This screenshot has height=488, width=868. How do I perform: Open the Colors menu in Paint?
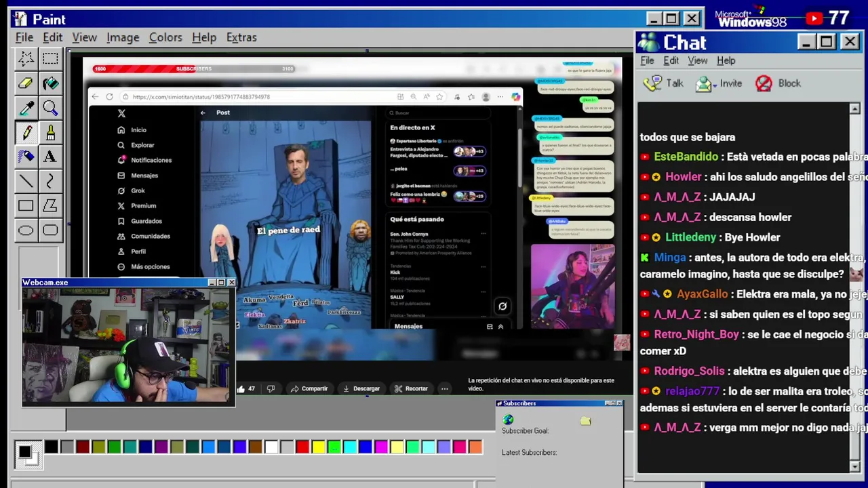pos(165,37)
